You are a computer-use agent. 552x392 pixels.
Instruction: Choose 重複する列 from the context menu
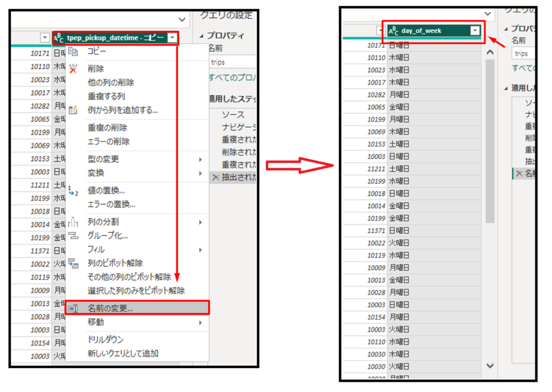(106, 96)
